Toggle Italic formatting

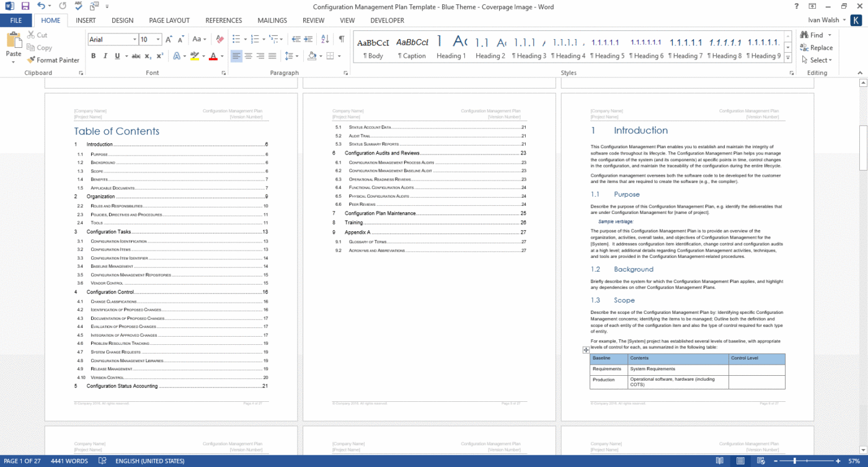[x=105, y=56]
